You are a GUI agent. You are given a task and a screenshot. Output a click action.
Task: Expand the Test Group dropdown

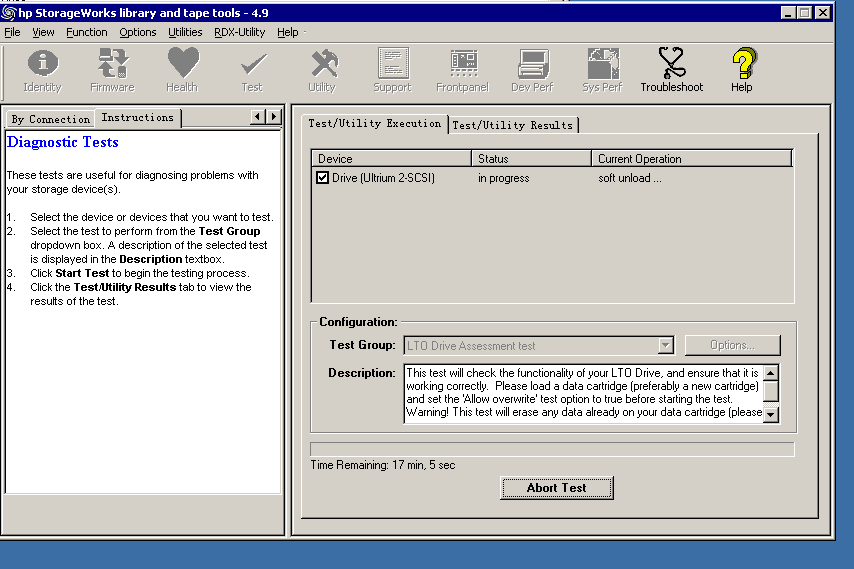pos(666,345)
